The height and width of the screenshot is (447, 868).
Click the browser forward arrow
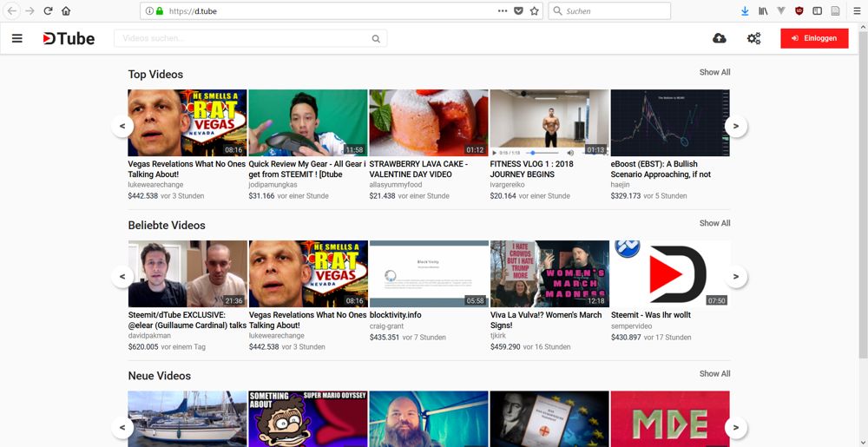click(x=30, y=10)
